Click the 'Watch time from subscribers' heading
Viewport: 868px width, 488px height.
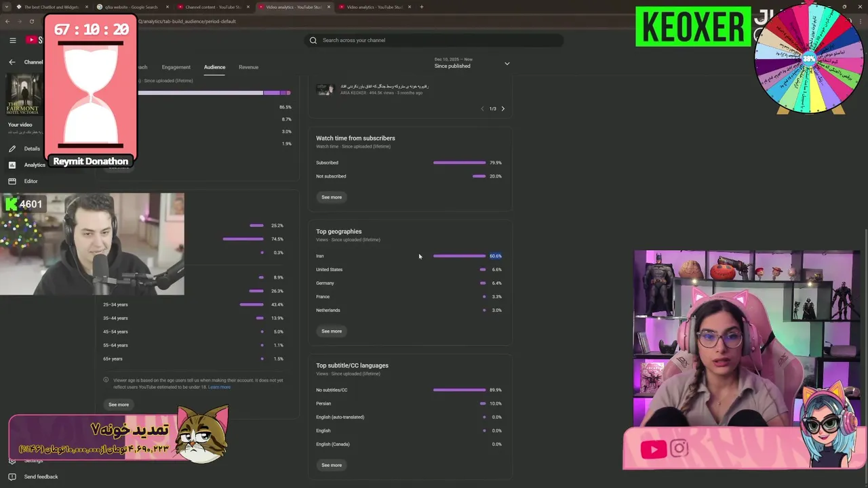[355, 138]
